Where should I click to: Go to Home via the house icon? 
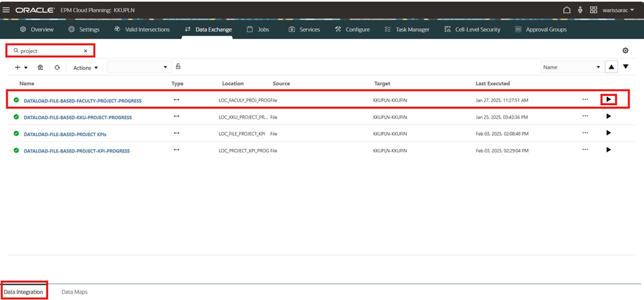pos(567,10)
